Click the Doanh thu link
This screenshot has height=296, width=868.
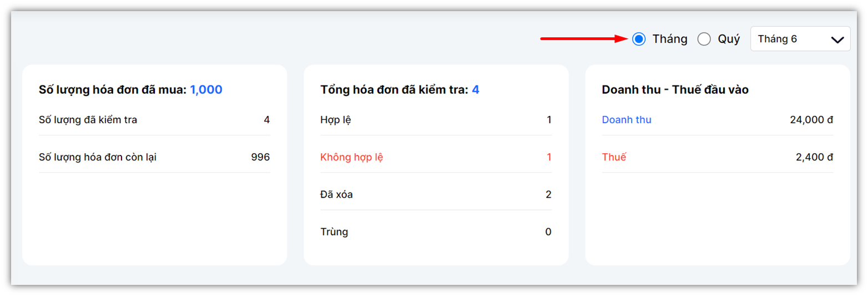tap(626, 120)
